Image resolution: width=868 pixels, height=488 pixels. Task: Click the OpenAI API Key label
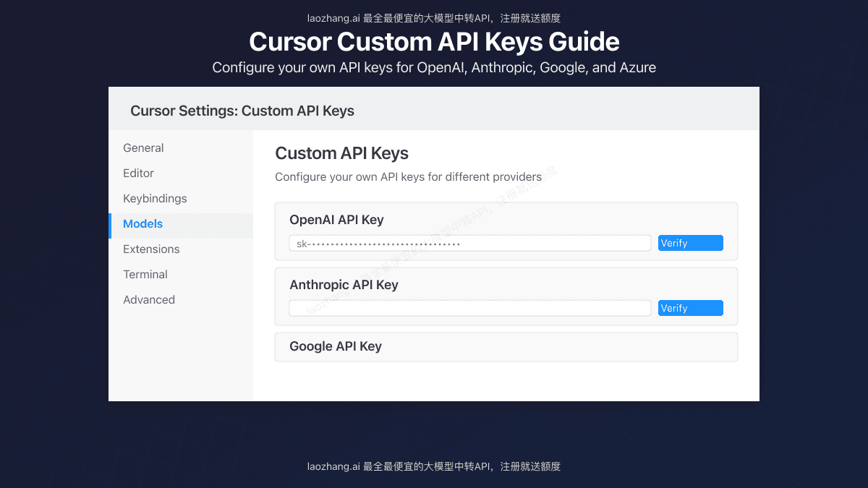336,220
